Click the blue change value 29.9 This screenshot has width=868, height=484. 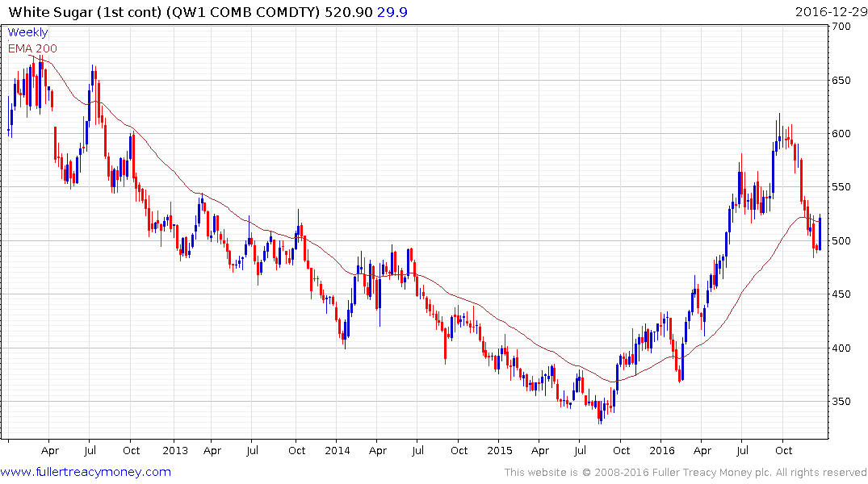(392, 11)
